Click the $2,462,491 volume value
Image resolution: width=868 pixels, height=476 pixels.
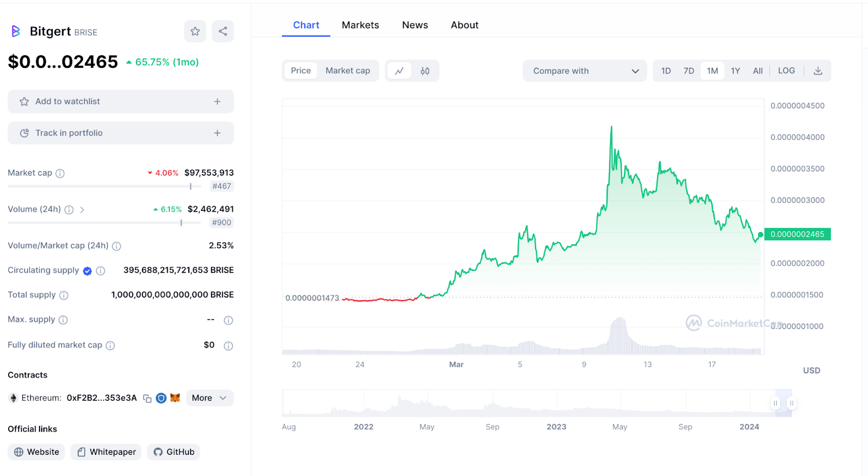point(210,209)
